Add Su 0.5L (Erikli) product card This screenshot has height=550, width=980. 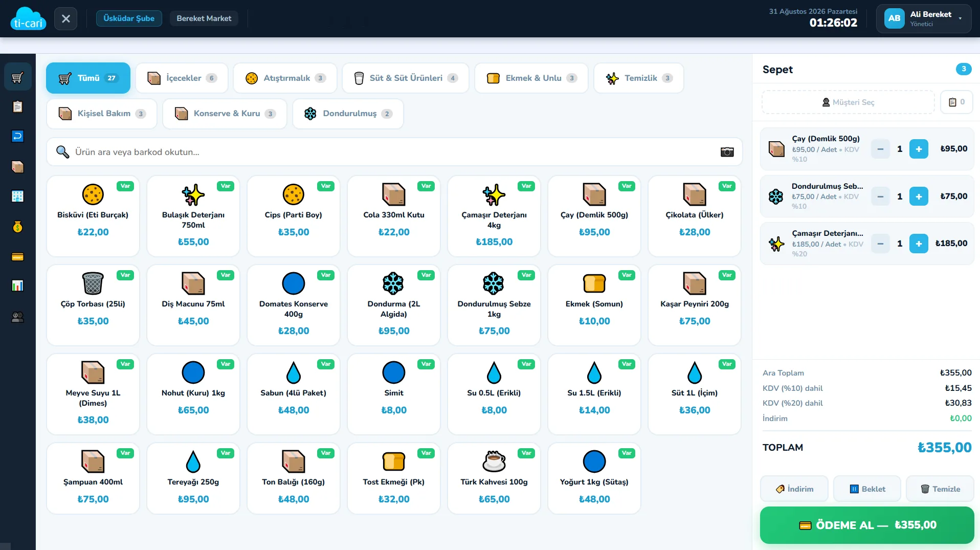(x=494, y=394)
